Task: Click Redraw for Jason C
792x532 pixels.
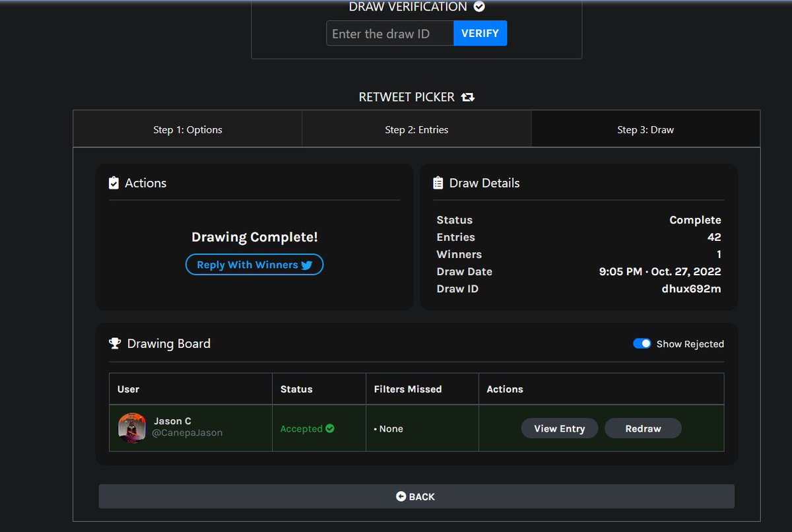Action: 643,428
